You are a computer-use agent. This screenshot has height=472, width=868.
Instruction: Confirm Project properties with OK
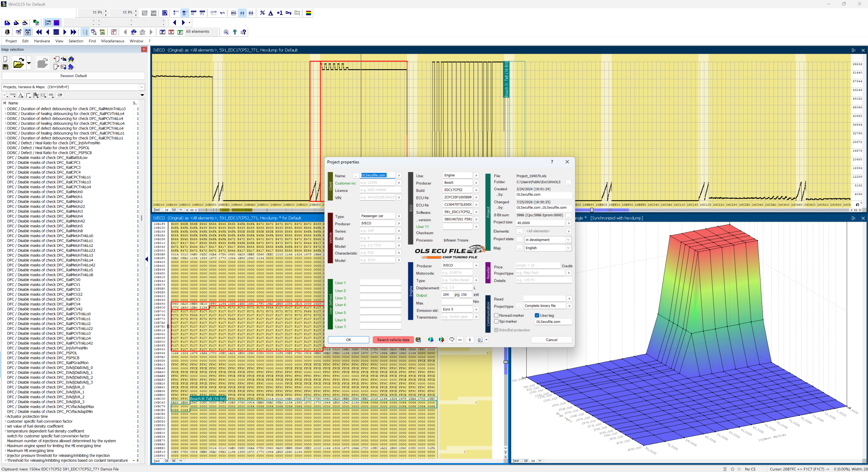pyautogui.click(x=349, y=340)
